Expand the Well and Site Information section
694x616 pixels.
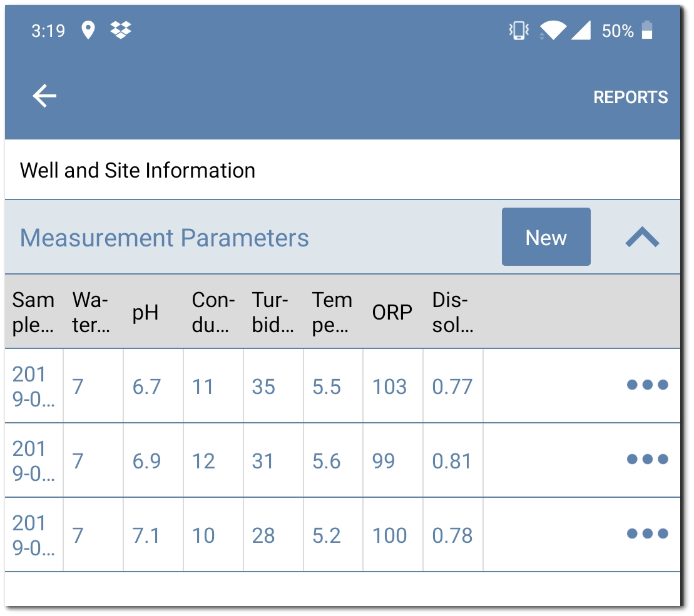(x=137, y=170)
